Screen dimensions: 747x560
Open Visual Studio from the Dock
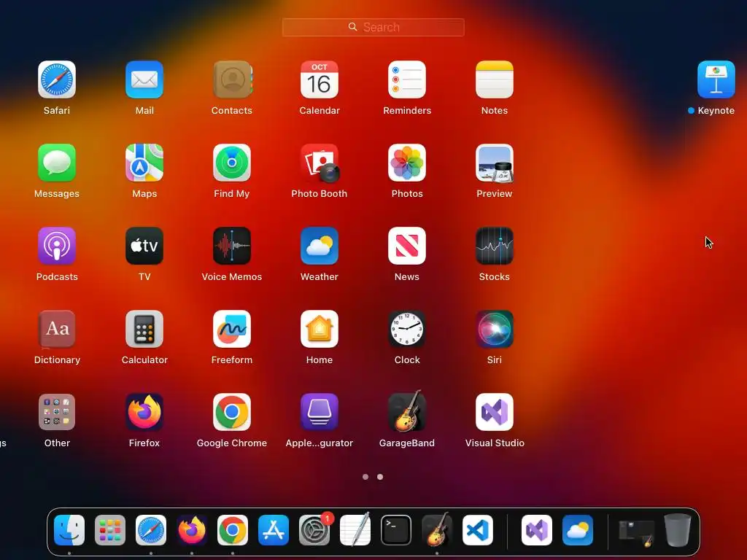point(537,530)
